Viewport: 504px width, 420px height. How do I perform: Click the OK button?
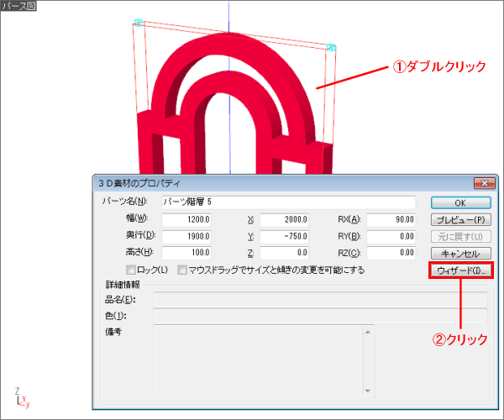(459, 202)
